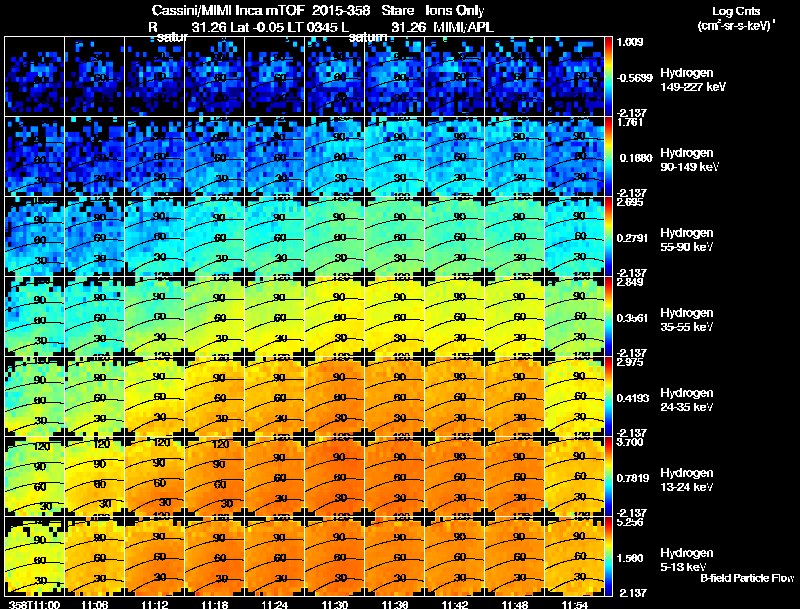The width and height of the screenshot is (800, 609).
Task: Click the 'Hydrogen 5-13 keV' row label
Action: click(687, 560)
